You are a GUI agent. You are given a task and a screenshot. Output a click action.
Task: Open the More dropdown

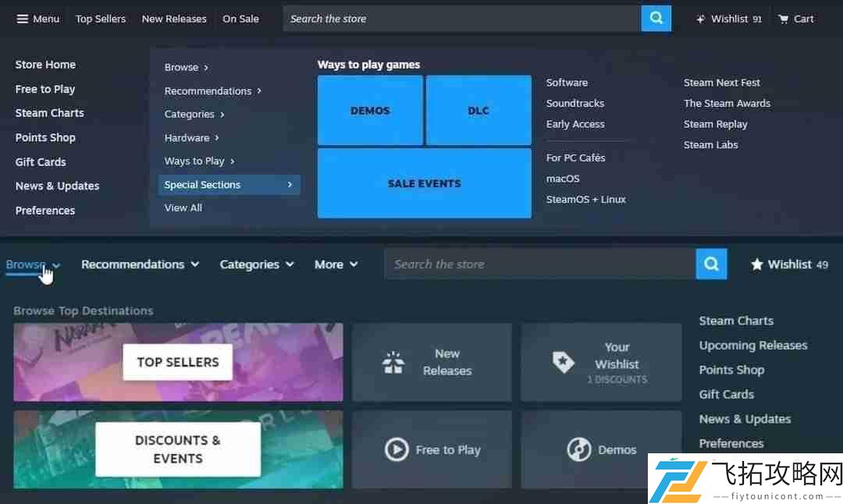pos(336,264)
